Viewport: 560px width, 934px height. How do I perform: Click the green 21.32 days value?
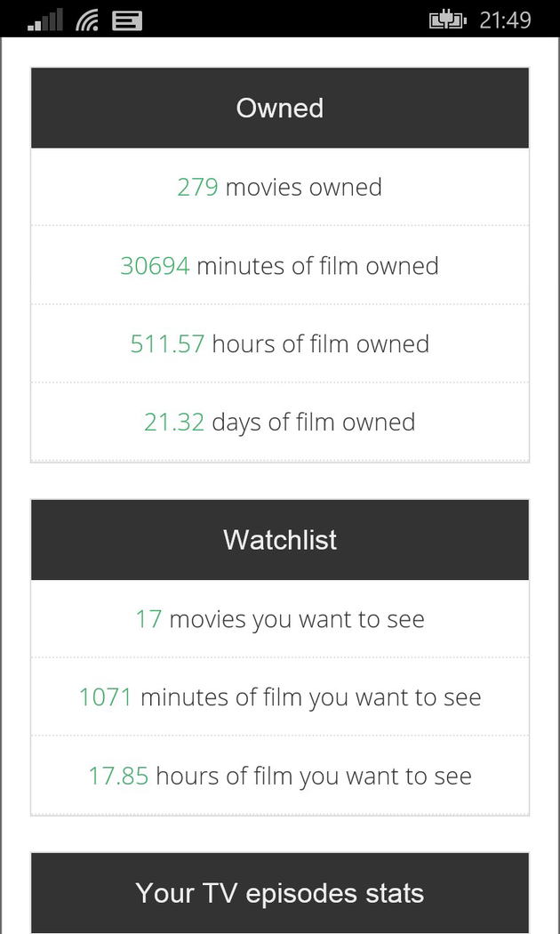(174, 422)
